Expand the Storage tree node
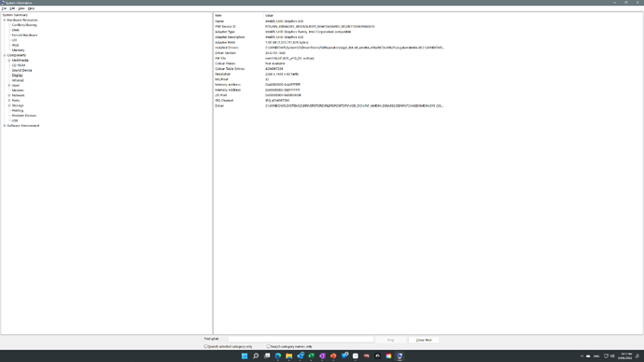 click(9, 105)
